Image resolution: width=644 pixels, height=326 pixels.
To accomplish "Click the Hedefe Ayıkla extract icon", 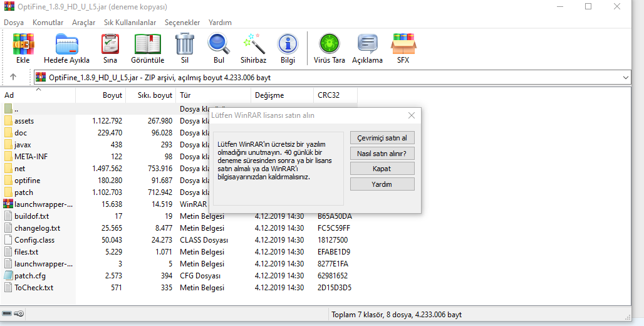I will point(66,44).
